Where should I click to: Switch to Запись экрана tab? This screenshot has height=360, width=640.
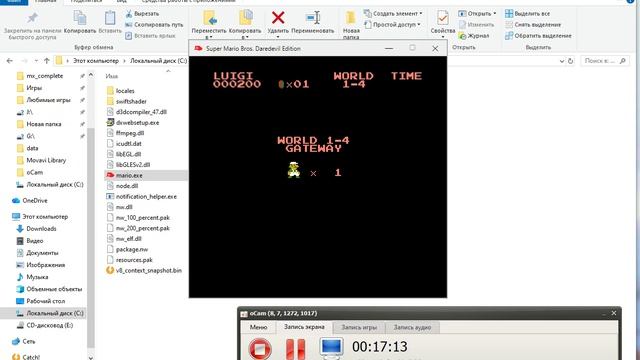pyautogui.click(x=304, y=327)
